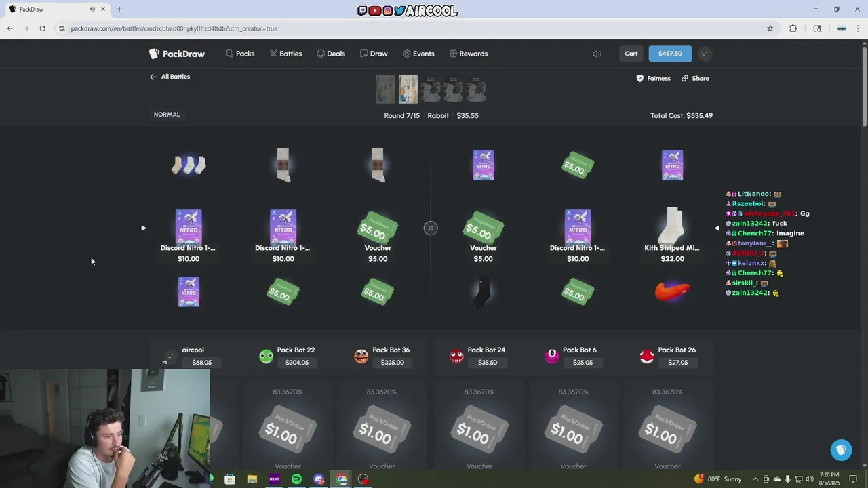Open the Windows notification center
The width and height of the screenshot is (868, 488).
[853, 479]
